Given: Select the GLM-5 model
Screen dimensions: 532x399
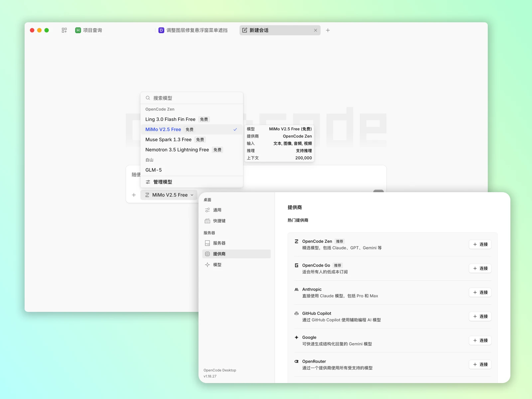Looking at the screenshot, I should pyautogui.click(x=192, y=170).
